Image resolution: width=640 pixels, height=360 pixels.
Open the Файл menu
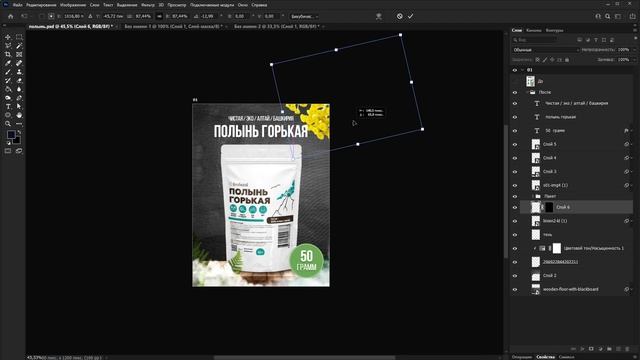click(17, 5)
